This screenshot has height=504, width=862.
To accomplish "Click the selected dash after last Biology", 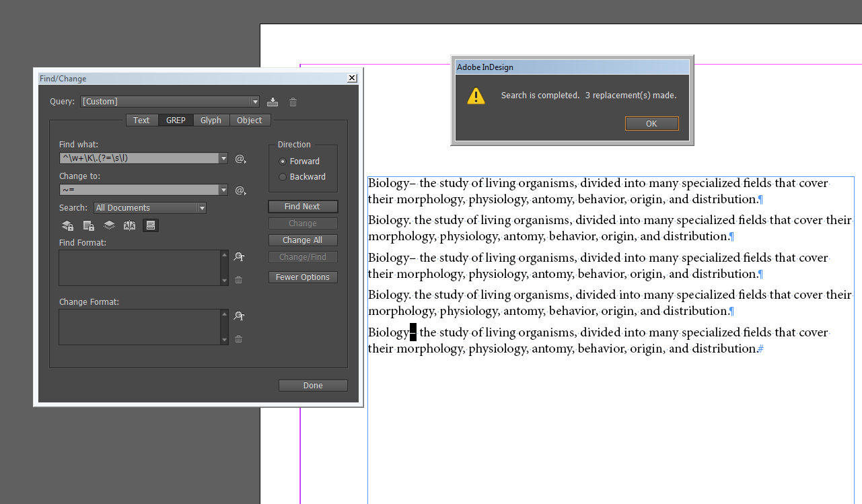I will pos(413,332).
